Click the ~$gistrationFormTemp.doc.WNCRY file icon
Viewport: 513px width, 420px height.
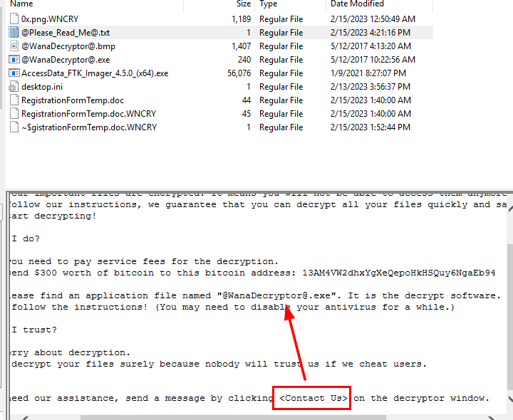pos(14,127)
